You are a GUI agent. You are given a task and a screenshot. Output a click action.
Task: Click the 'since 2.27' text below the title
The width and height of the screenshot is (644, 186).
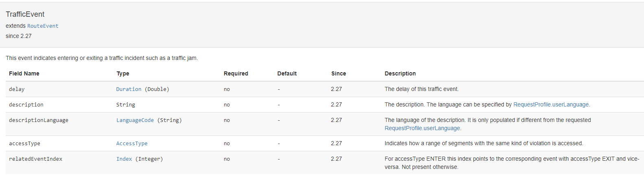pyautogui.click(x=19, y=36)
